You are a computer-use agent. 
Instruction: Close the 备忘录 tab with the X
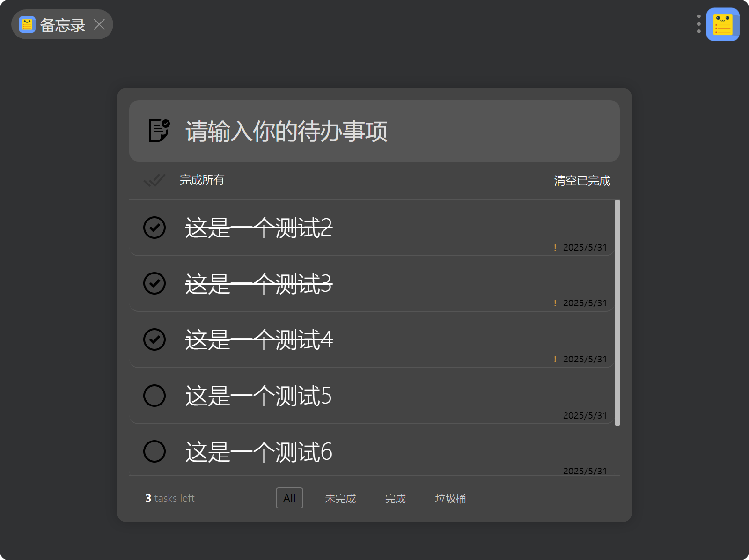coord(99,24)
